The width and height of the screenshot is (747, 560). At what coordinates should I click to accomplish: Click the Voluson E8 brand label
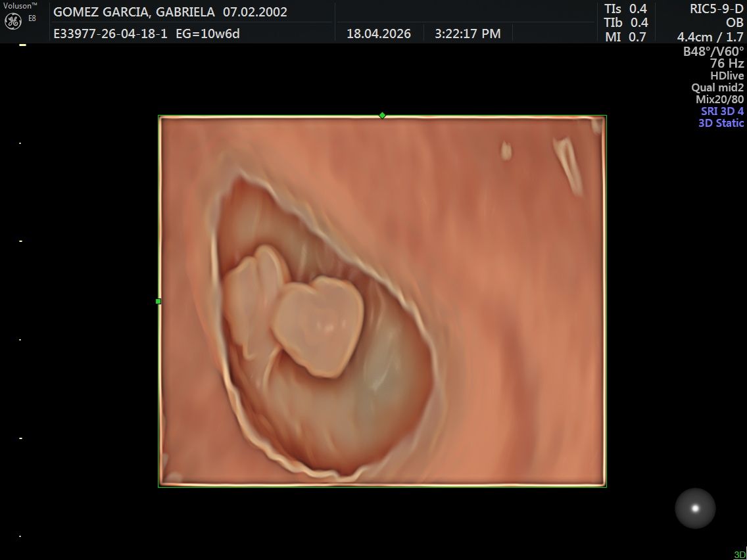pos(20,6)
